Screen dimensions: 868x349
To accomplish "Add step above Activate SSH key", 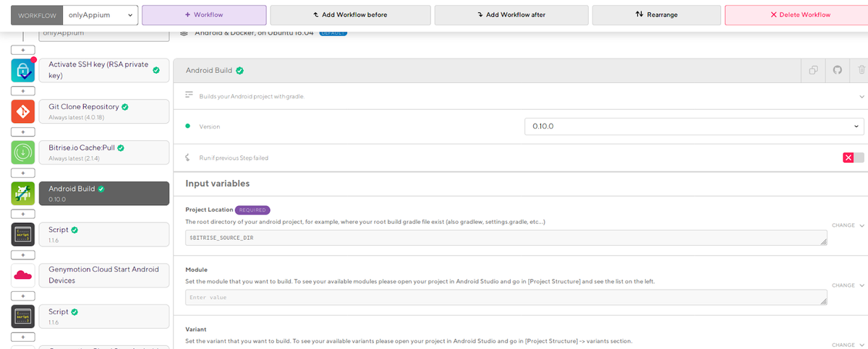I will (22, 50).
